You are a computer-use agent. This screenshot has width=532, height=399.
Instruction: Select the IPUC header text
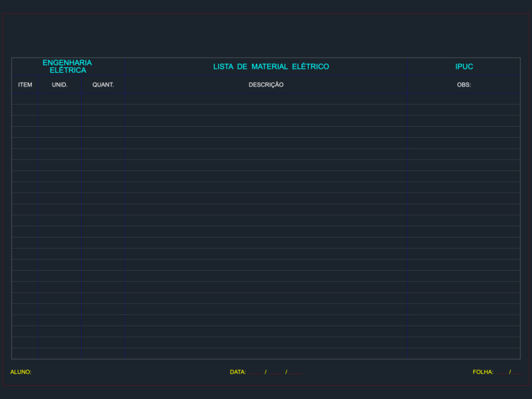[464, 66]
